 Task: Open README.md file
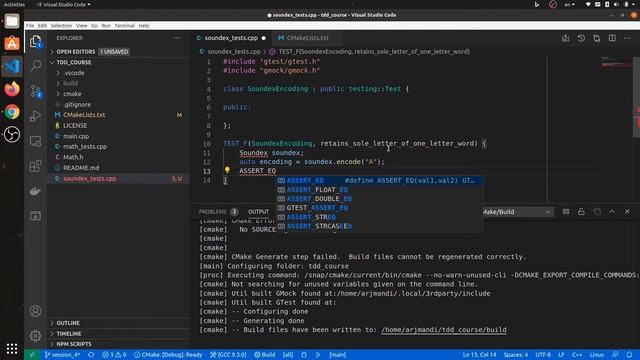118,168
